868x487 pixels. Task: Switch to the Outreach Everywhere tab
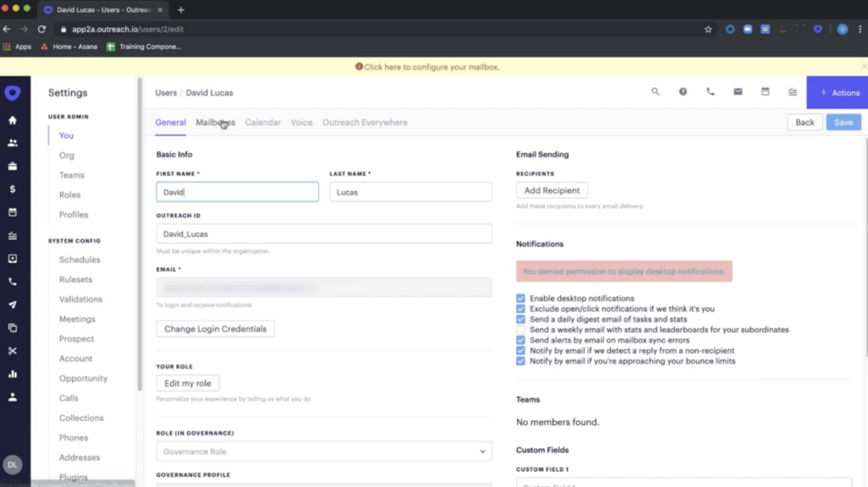[364, 122]
